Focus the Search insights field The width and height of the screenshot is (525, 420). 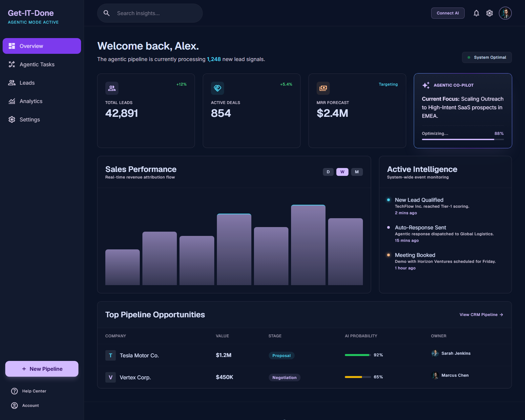[150, 13]
